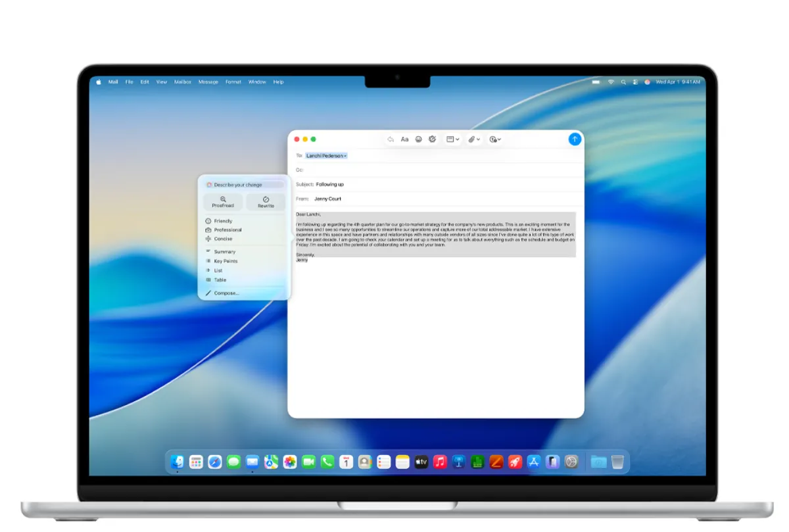Viewport: 789px width, 532px height.
Task: Open the File menu
Action: click(129, 82)
